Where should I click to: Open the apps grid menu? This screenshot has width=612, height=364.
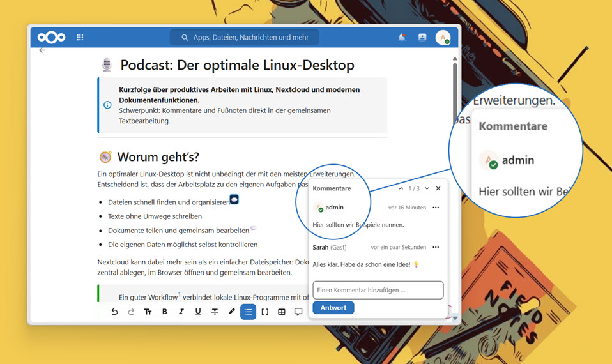click(x=80, y=38)
